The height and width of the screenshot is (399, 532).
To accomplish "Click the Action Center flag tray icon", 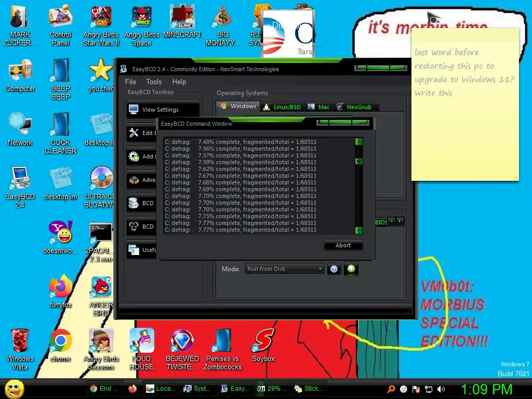I will (416, 389).
